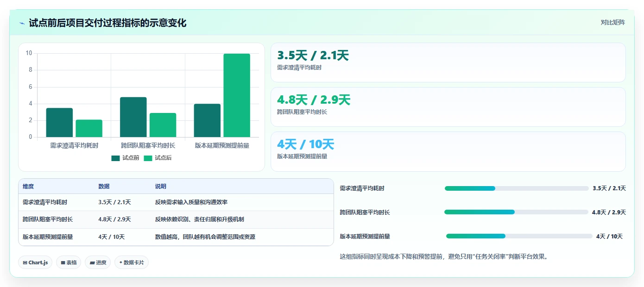Toggle the 试点前 legend swatch

pyautogui.click(x=115, y=158)
